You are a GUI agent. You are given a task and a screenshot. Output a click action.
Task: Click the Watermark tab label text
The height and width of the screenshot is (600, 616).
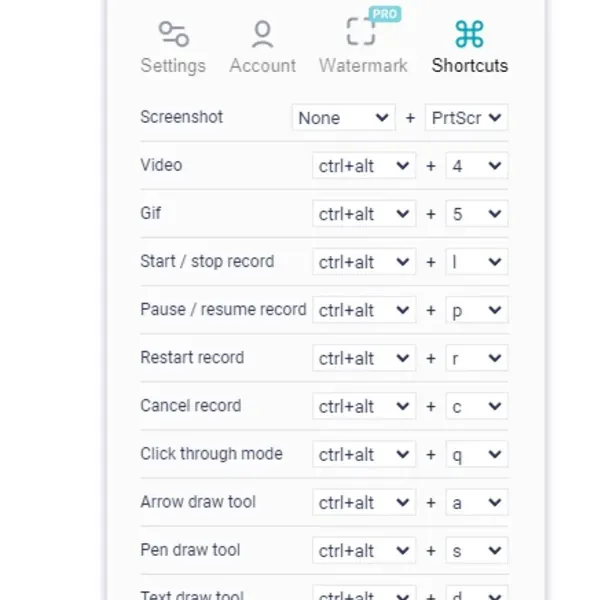coord(363,66)
